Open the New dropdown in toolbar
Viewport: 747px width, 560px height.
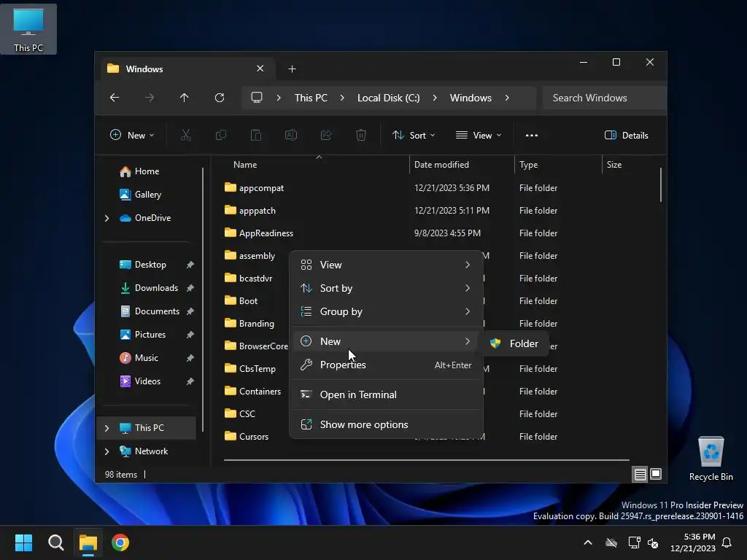(x=132, y=135)
